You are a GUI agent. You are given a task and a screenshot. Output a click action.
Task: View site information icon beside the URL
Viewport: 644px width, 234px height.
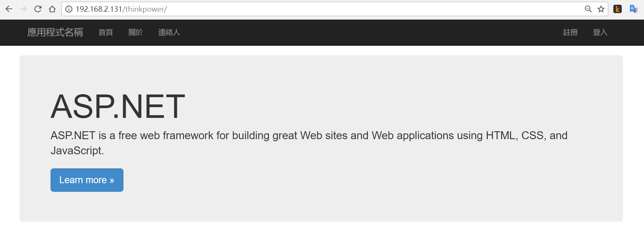pos(69,9)
